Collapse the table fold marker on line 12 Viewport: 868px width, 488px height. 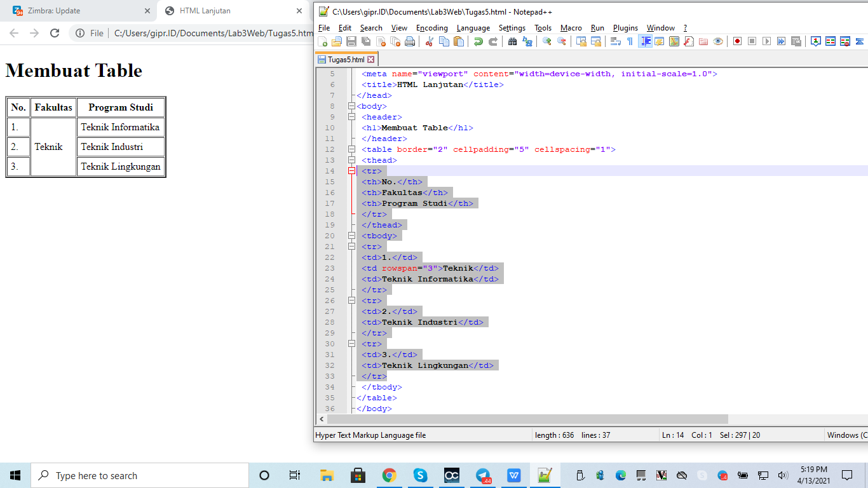click(351, 149)
